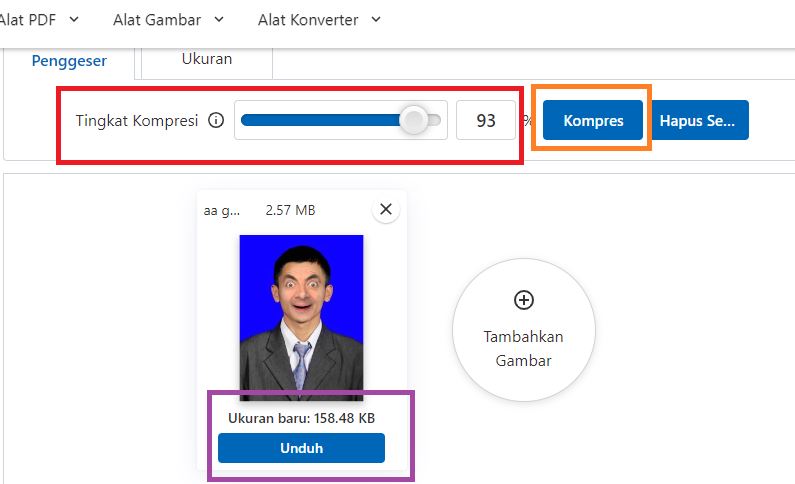
Task: Click the plus icon for adding an image
Action: point(524,300)
